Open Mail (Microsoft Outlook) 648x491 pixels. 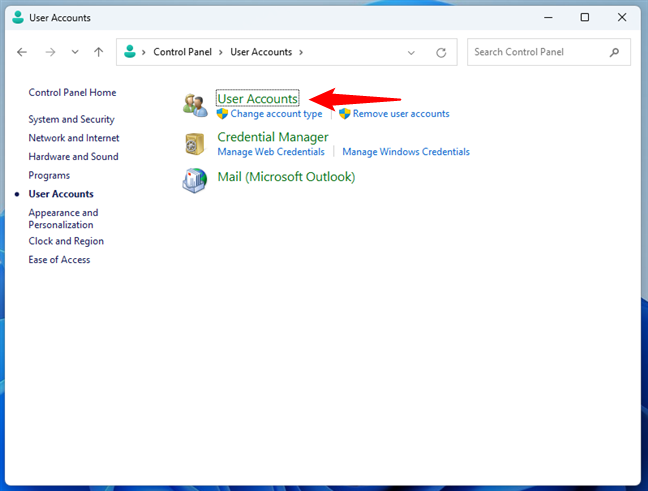[x=286, y=177]
